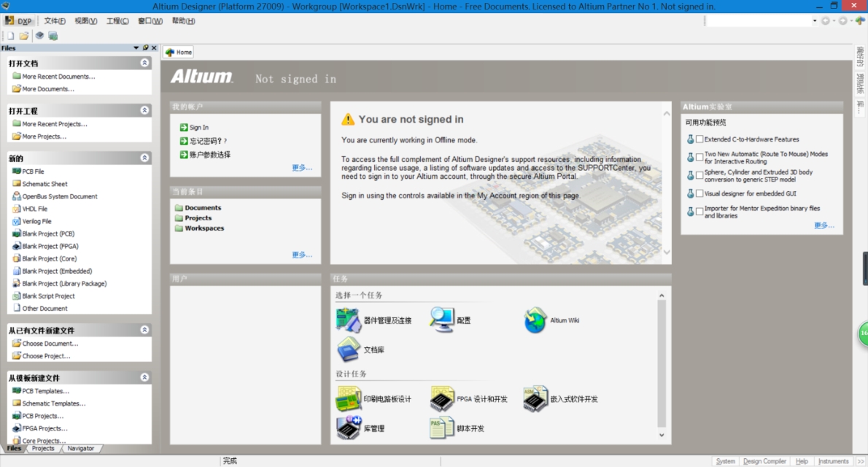Select the 器件管理及连接 task icon
This screenshot has width=868, height=467.
click(x=347, y=320)
